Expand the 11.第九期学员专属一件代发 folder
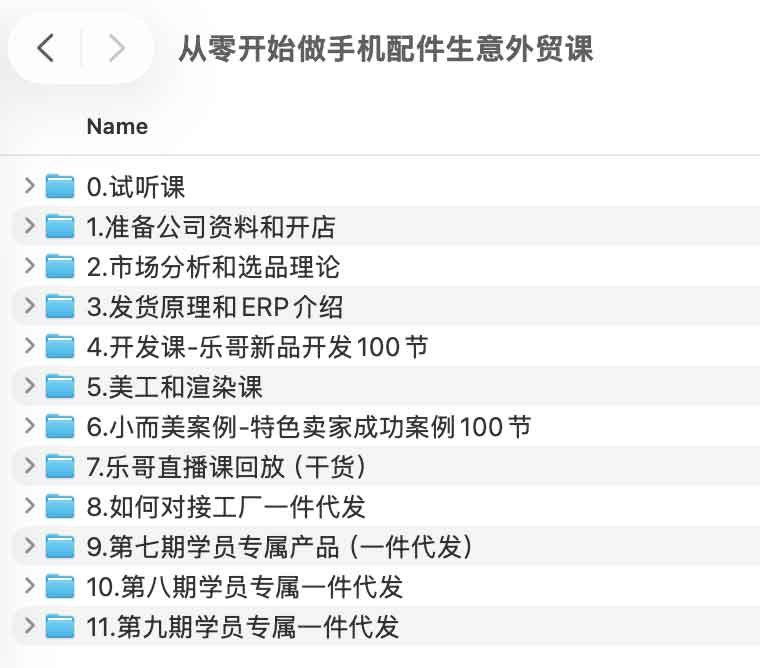Viewport: 760px width, 668px height. (x=29, y=627)
